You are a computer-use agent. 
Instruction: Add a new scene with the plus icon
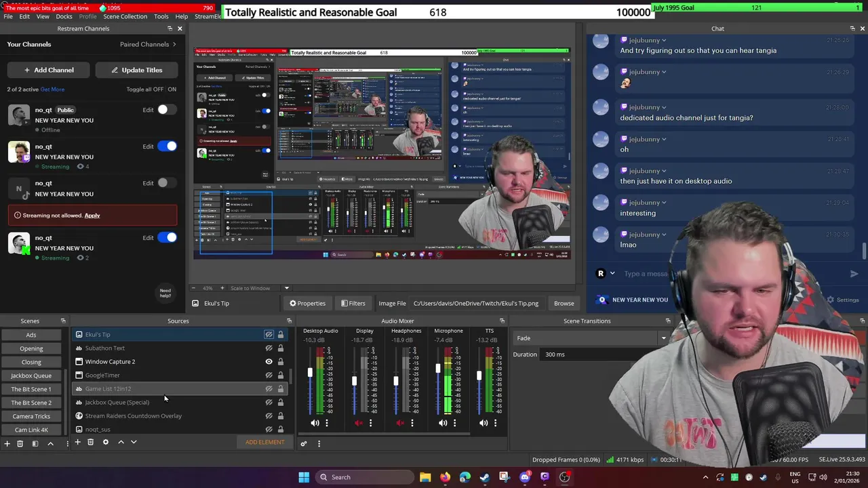point(7,443)
